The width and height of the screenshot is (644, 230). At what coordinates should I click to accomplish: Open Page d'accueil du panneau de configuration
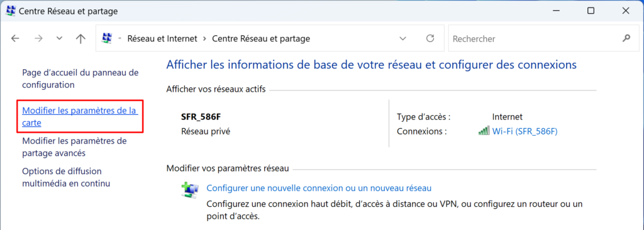coord(80,79)
